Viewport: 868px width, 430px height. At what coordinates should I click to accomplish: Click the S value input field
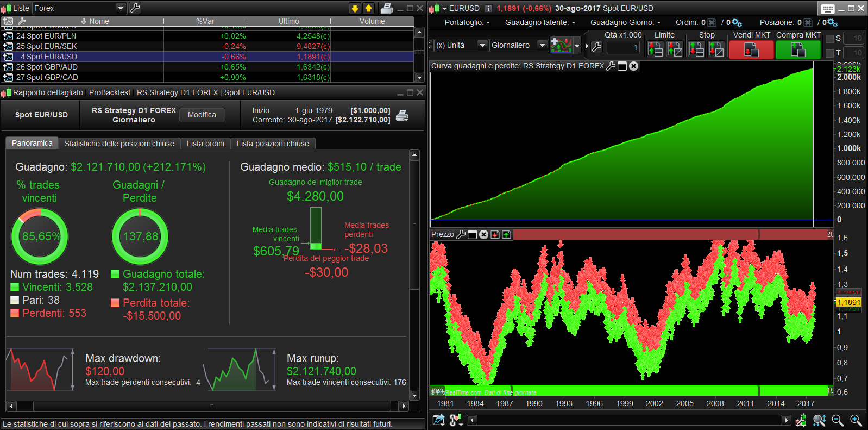853,38
